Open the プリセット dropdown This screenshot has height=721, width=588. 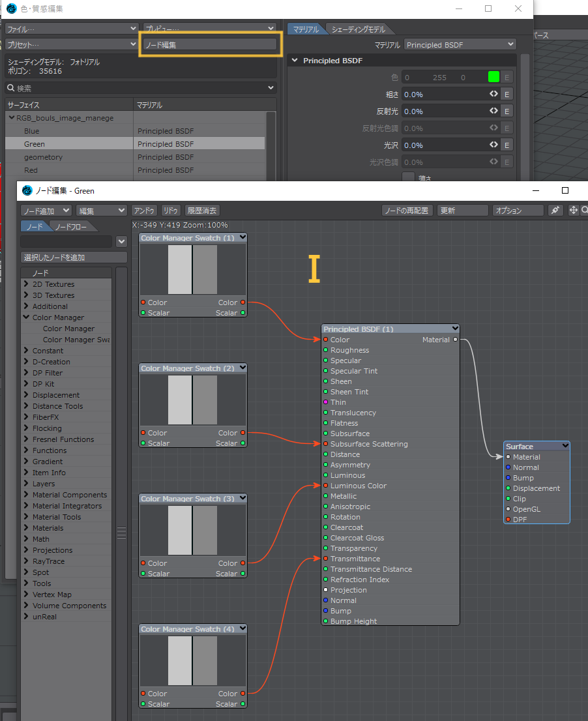tap(72, 44)
